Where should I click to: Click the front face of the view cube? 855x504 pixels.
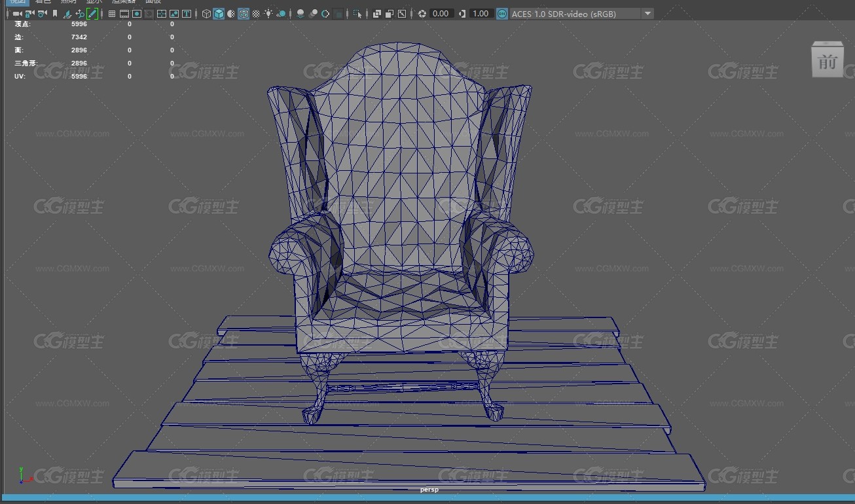[x=828, y=62]
